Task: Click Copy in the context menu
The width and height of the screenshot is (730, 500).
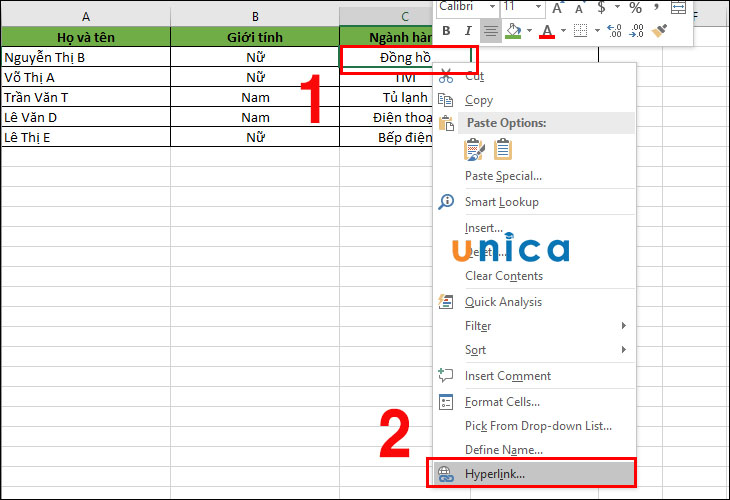Action: pyautogui.click(x=479, y=100)
